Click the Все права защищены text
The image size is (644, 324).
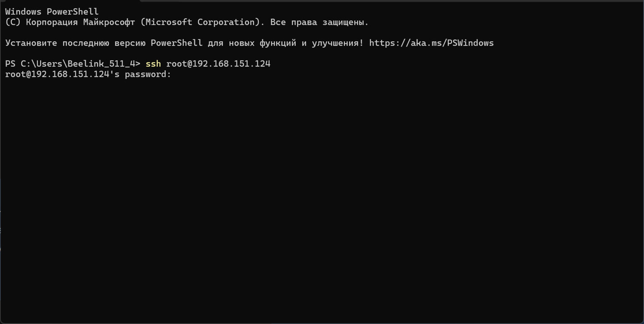319,22
